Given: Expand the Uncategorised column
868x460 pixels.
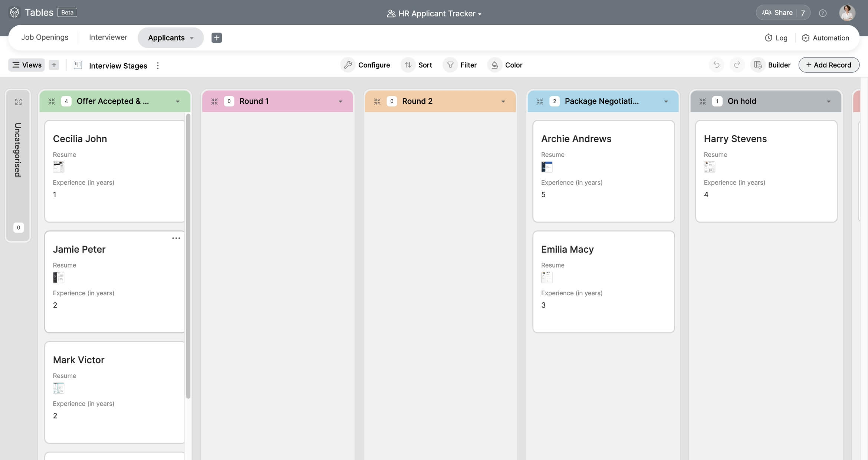Looking at the screenshot, I should pyautogui.click(x=18, y=102).
